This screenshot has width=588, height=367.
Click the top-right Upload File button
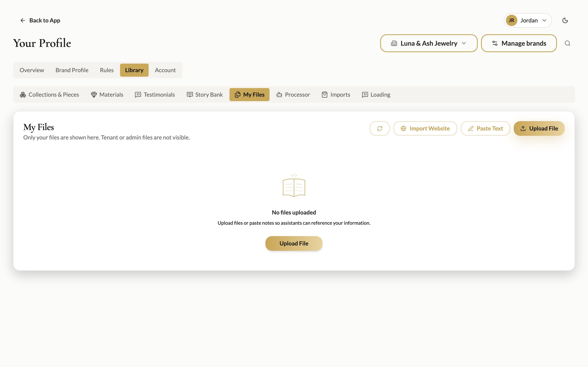(539, 128)
